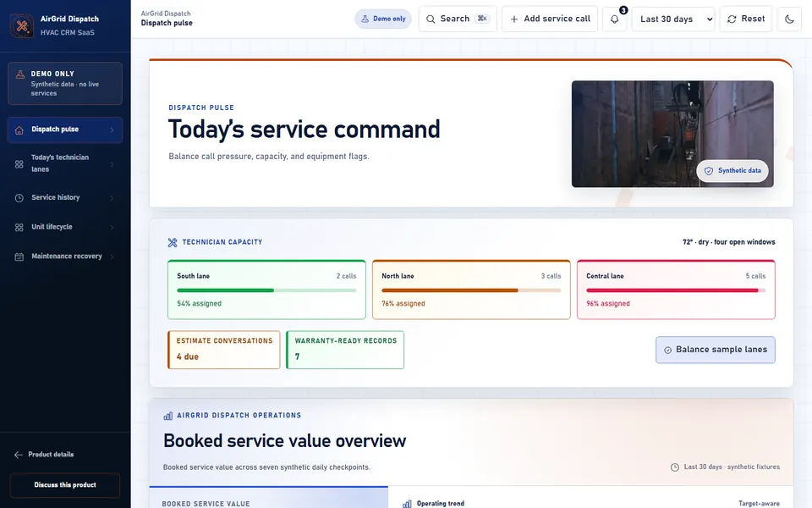Click Balance sample lanes button
The height and width of the screenshot is (508, 812).
pos(716,350)
